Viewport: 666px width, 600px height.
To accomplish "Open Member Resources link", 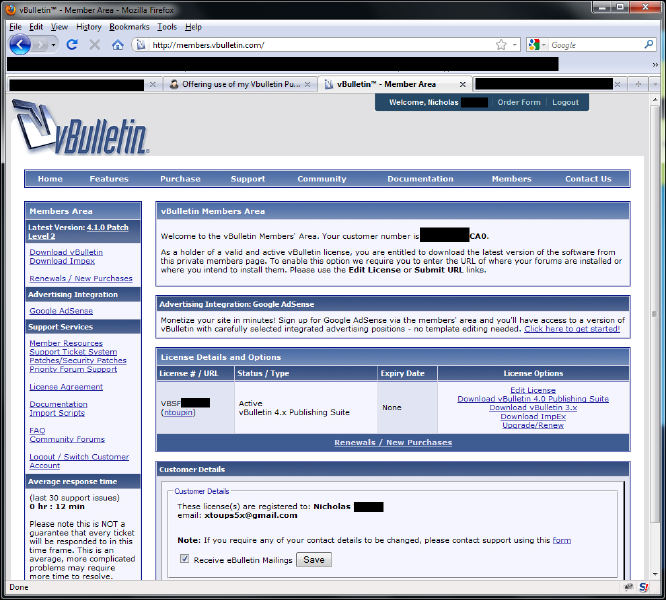I will pos(66,343).
